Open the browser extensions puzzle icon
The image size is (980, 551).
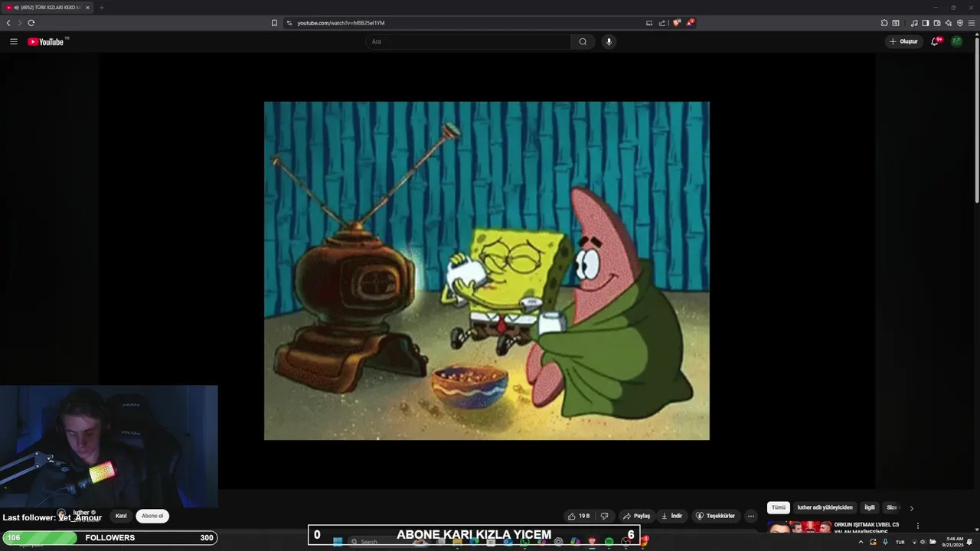pos(884,23)
